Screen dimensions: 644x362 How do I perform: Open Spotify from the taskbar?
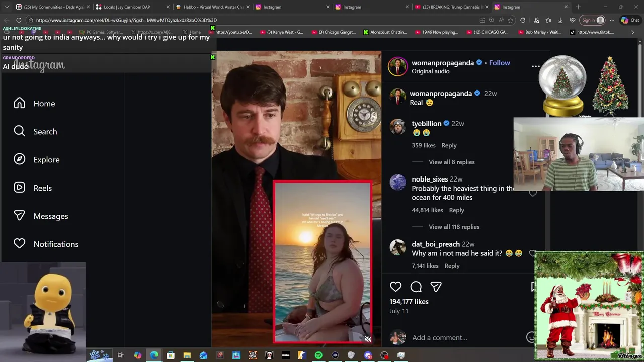tap(318, 355)
